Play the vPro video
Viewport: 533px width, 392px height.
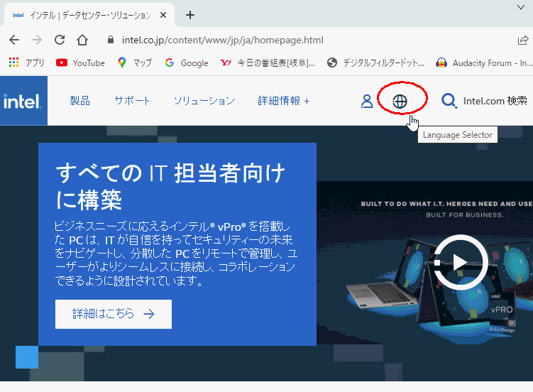[x=461, y=262]
